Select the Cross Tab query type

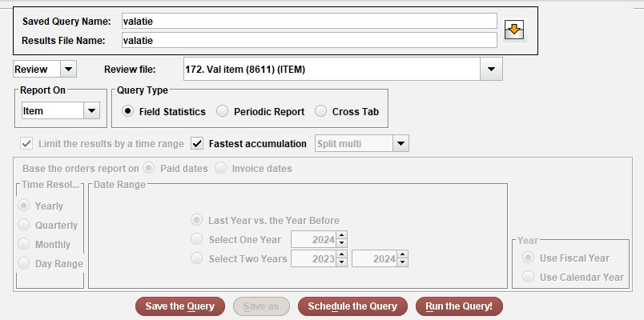point(320,111)
